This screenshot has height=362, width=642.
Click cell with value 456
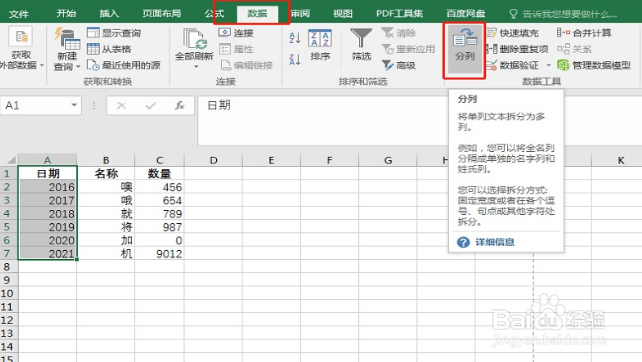click(159, 187)
